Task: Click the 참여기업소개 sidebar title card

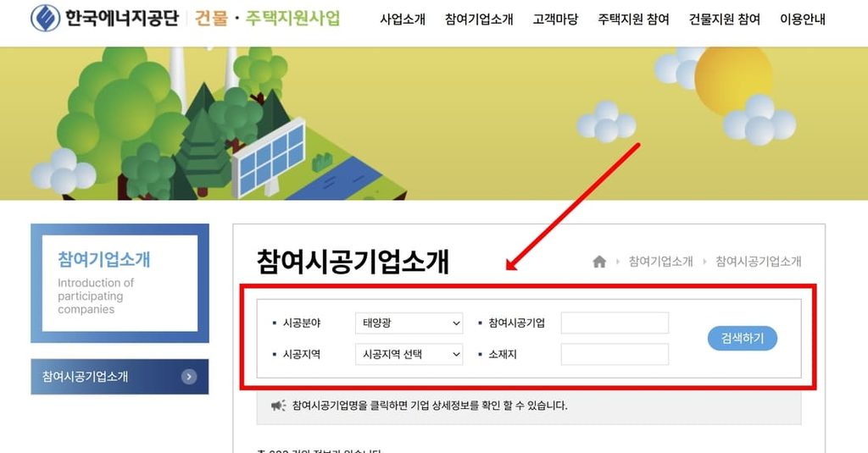Action: click(120, 283)
